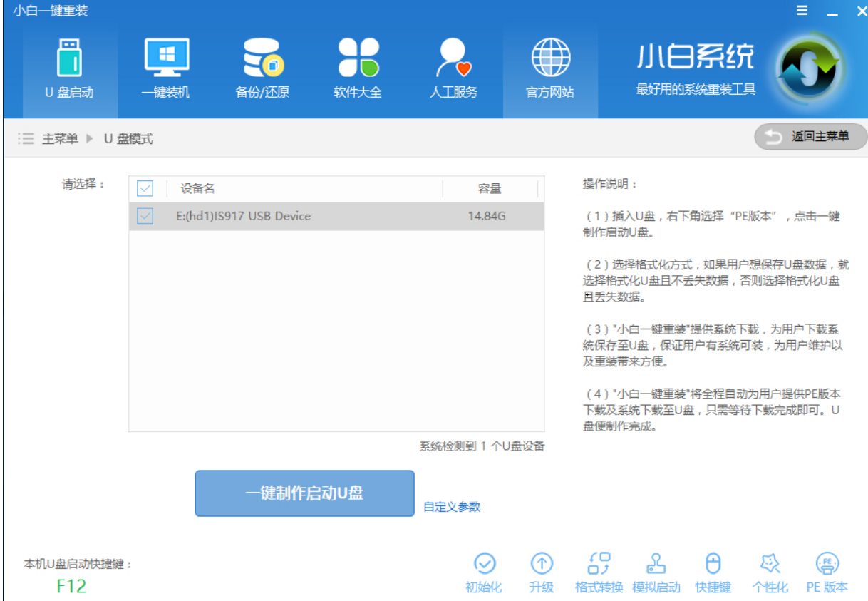Open the title bar hamburger menu
868x601 pixels.
pos(802,11)
